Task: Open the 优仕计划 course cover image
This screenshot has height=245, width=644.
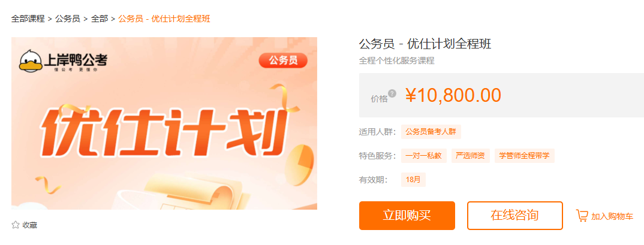Action: point(164,123)
